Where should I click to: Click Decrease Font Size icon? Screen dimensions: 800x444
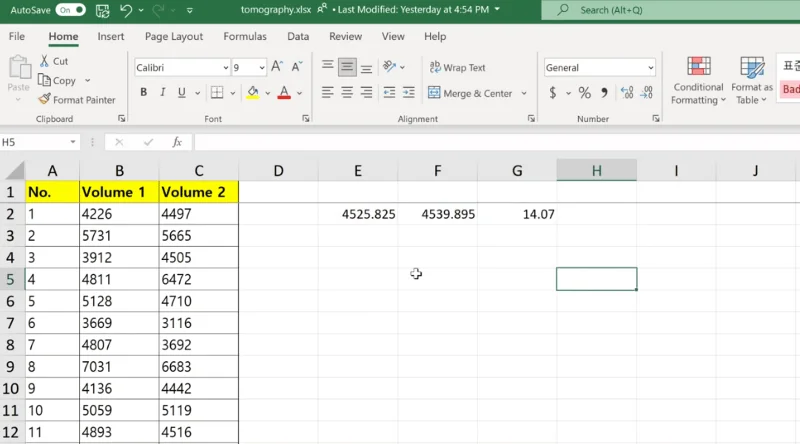click(x=297, y=66)
